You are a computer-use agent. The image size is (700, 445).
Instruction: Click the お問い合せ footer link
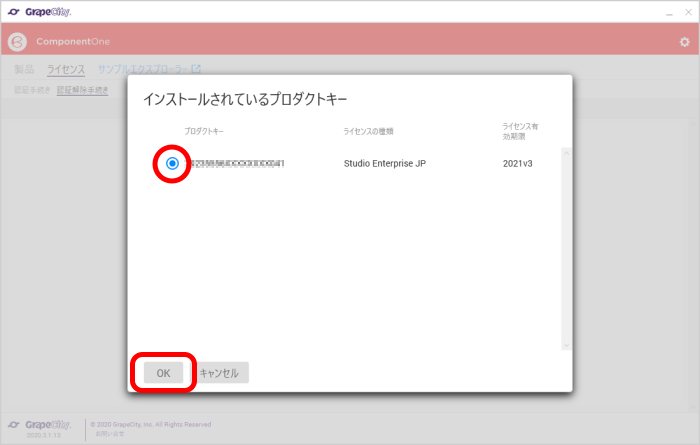(x=110, y=433)
